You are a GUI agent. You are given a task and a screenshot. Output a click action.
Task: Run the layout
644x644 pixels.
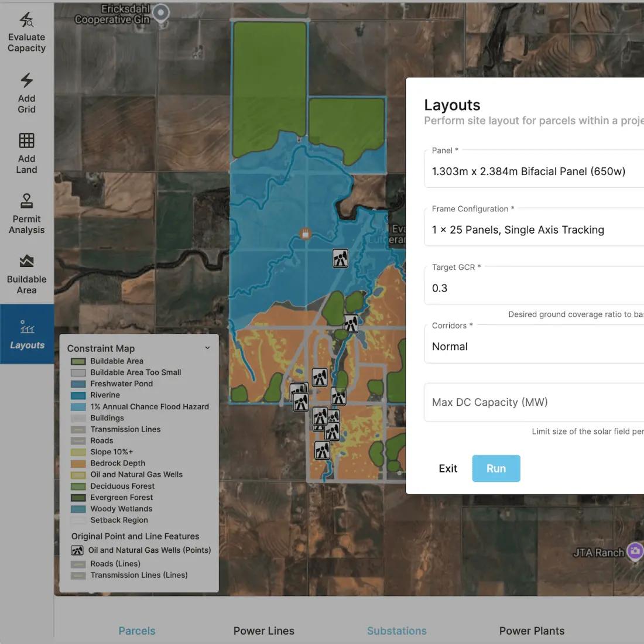496,468
